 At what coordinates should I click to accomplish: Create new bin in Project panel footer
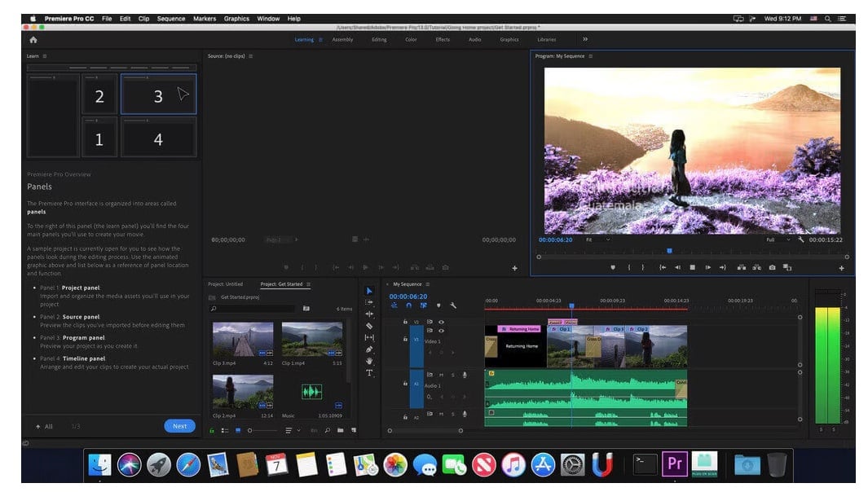341,430
